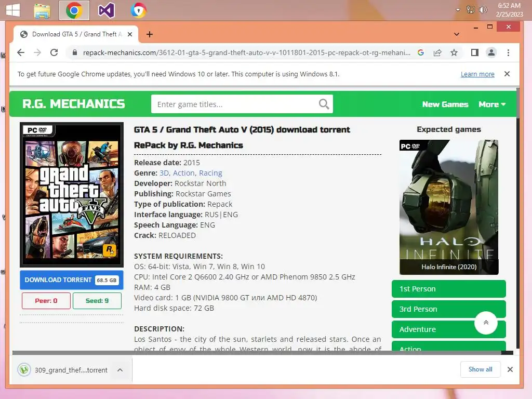The height and width of the screenshot is (399, 532).
Task: Click the horizontal scrollbar at page bottom
Action: click(257, 353)
